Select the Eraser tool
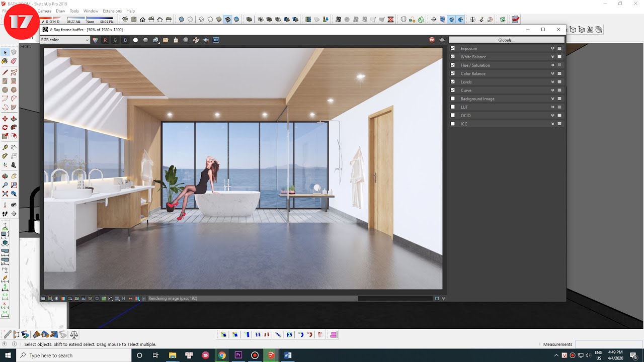 pos(14,61)
